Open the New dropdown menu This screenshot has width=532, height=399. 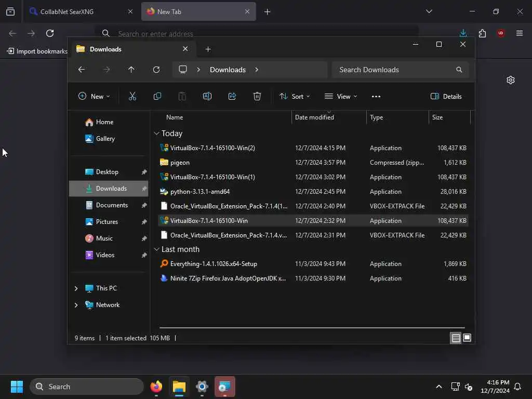[94, 97]
